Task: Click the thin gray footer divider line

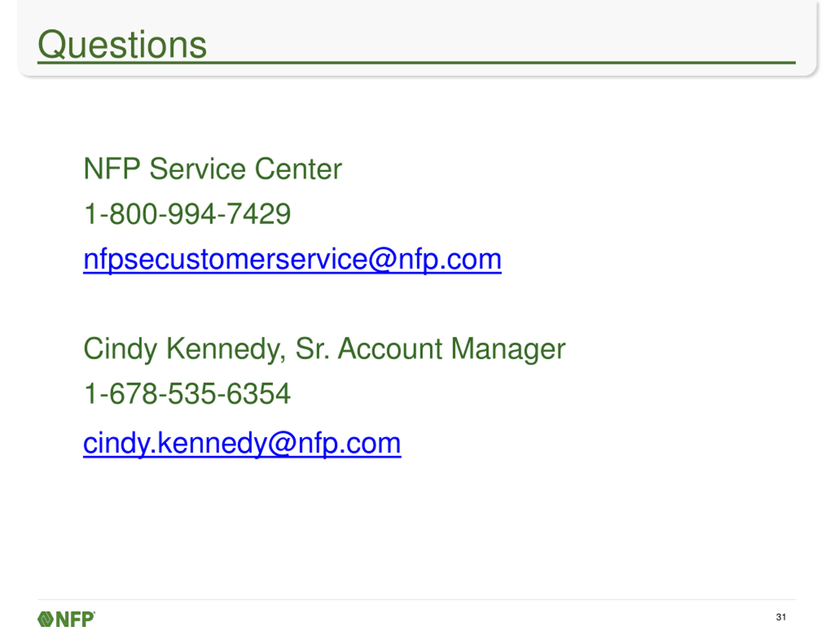Action: pos(417,599)
